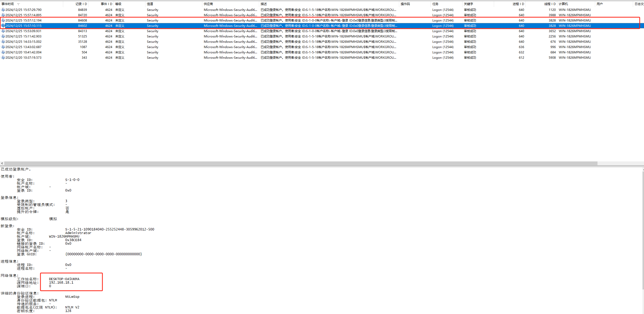
Task: Click info icon of 2024/12/20 10:41:42.004 row
Action: click(x=3, y=52)
